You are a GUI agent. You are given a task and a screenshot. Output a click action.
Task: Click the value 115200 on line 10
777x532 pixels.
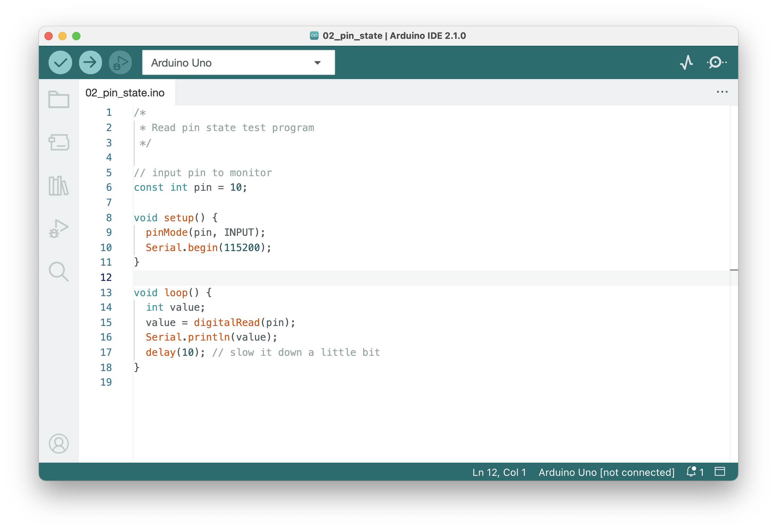[x=242, y=248]
